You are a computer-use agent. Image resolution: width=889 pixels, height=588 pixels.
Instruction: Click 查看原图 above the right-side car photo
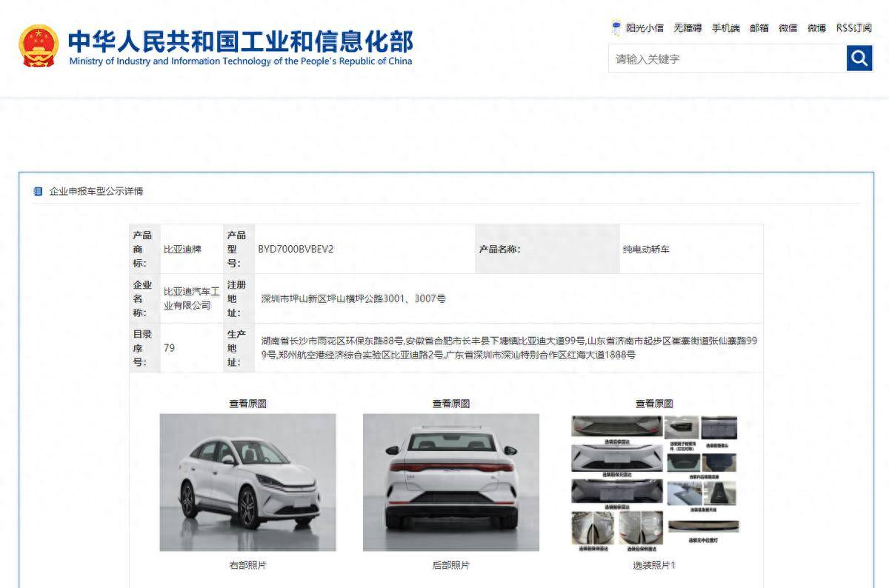(247, 403)
